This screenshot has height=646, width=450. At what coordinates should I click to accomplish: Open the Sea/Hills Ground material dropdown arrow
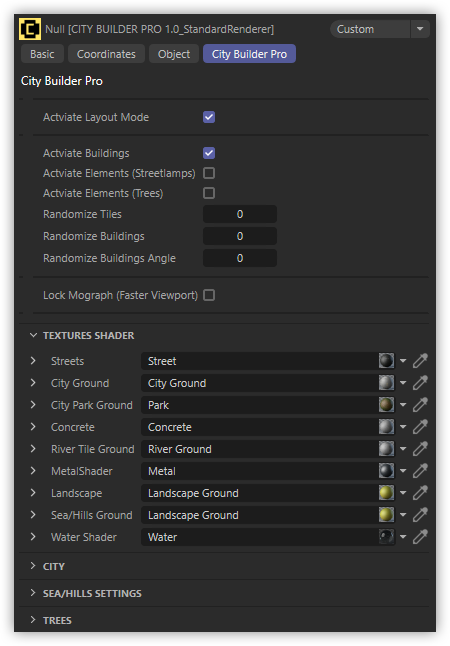pyautogui.click(x=403, y=515)
